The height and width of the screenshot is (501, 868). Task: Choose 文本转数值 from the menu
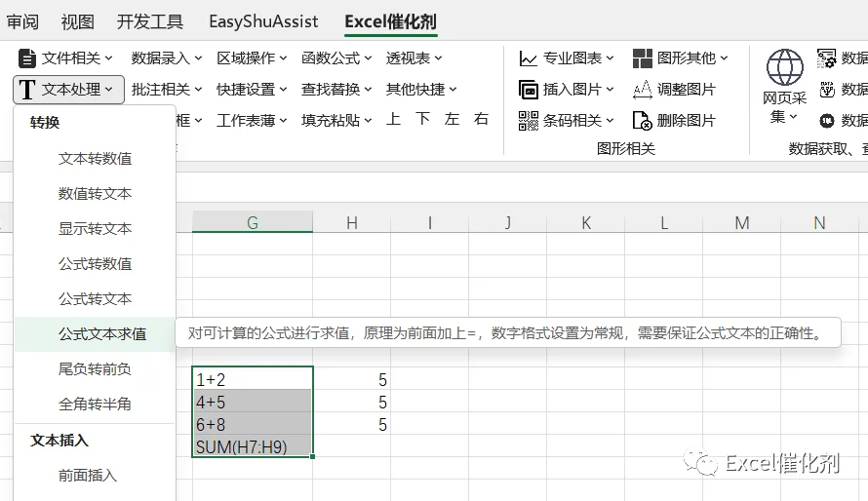pos(95,159)
